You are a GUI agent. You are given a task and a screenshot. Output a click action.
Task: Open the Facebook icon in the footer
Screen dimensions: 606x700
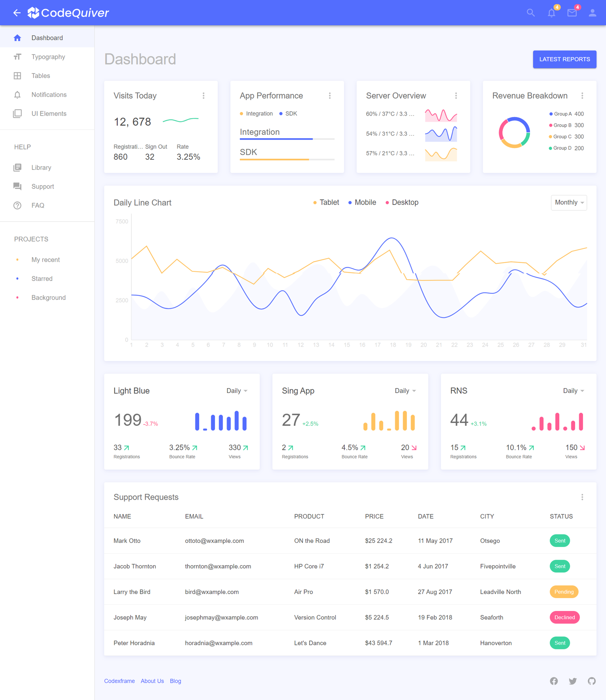553,681
